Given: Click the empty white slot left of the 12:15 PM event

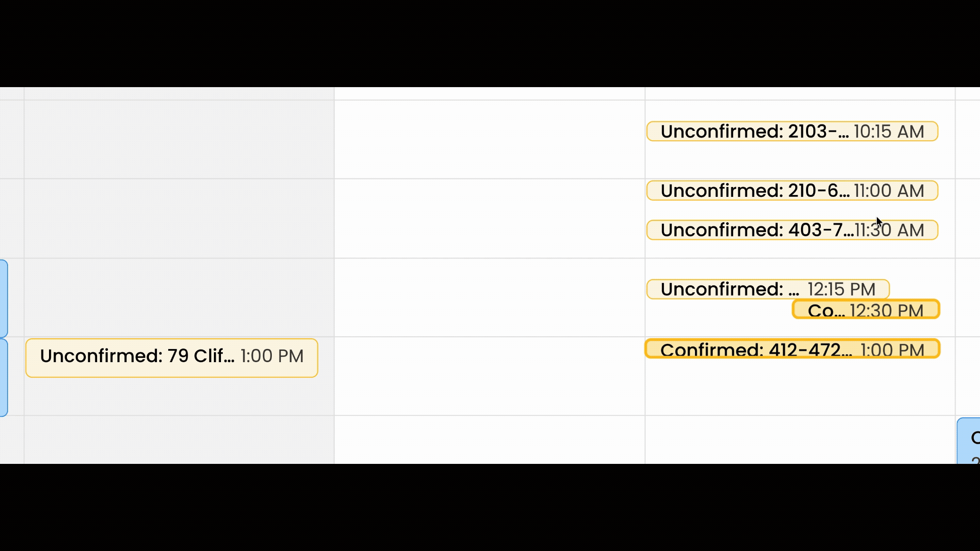Looking at the screenshot, I should pos(489,297).
